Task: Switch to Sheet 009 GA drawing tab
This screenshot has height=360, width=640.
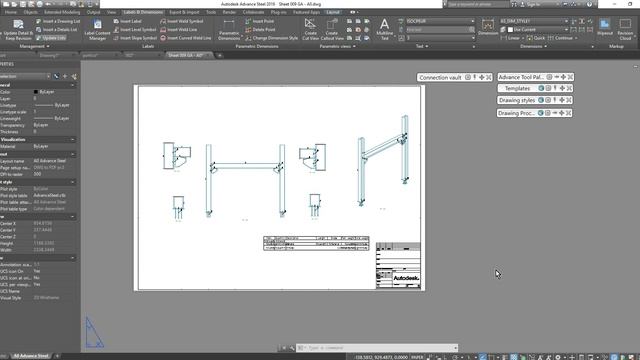Action: (x=186, y=55)
